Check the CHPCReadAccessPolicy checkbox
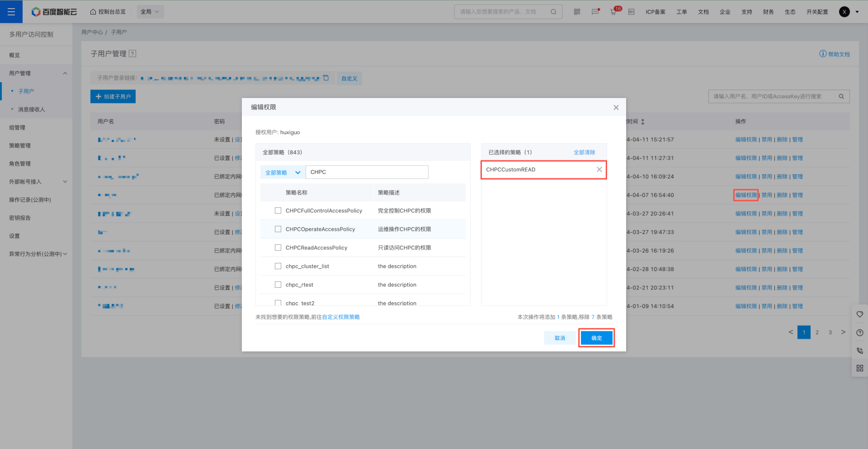868x449 pixels. pos(278,248)
